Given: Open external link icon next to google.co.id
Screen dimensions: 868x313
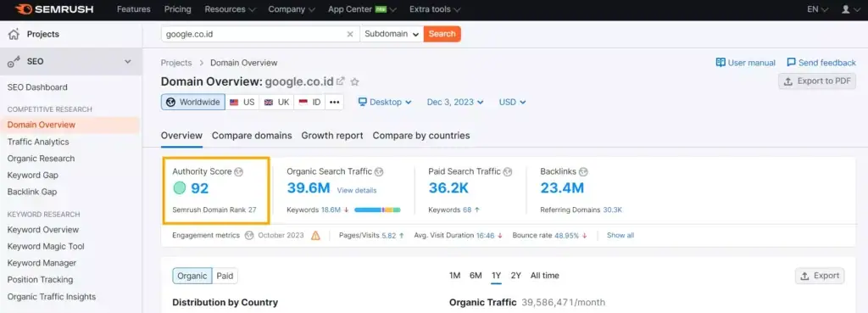Looking at the screenshot, I should point(341,81).
